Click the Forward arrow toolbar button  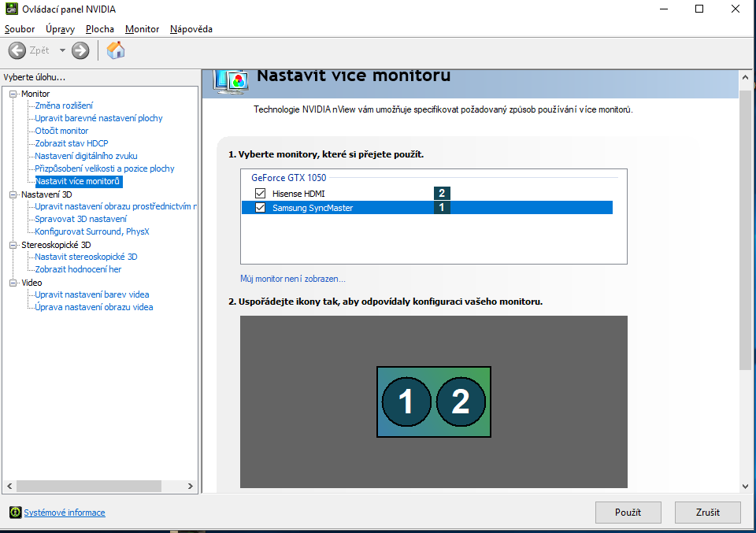80,50
